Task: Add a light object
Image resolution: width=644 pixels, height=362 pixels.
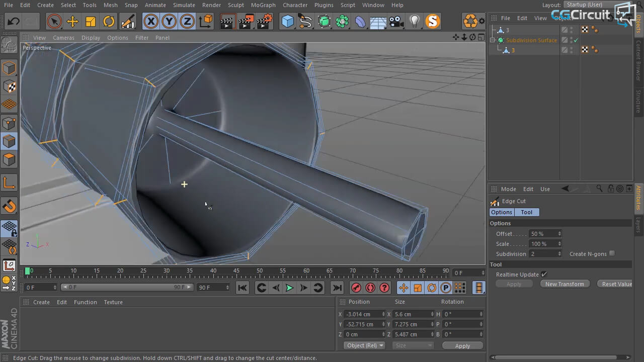Action: click(x=414, y=21)
